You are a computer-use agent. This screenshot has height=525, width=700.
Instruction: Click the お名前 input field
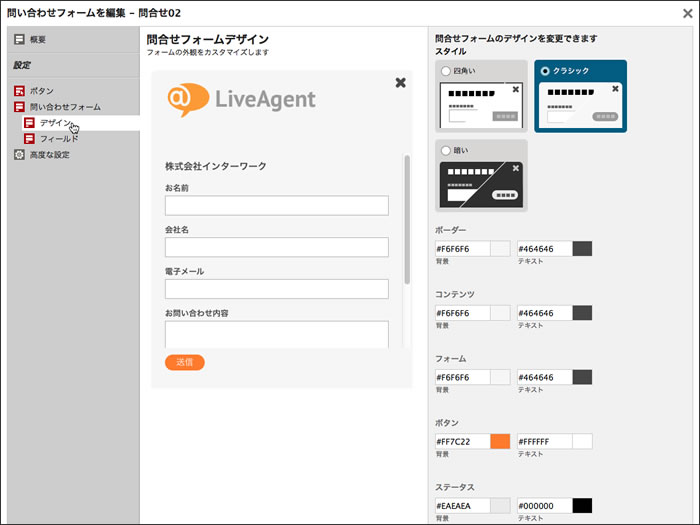click(277, 205)
